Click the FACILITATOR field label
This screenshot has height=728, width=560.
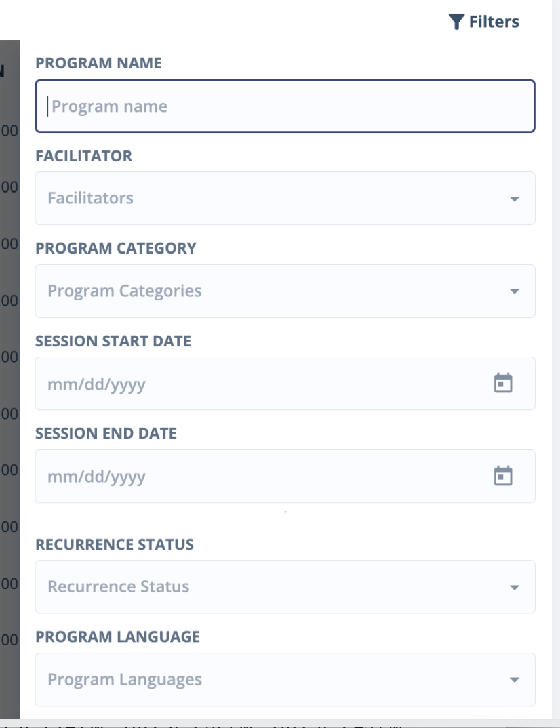point(83,156)
